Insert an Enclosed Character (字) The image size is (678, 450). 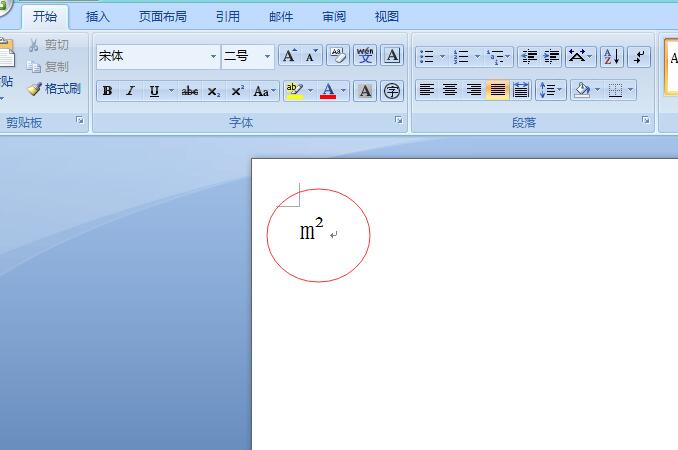point(392,91)
